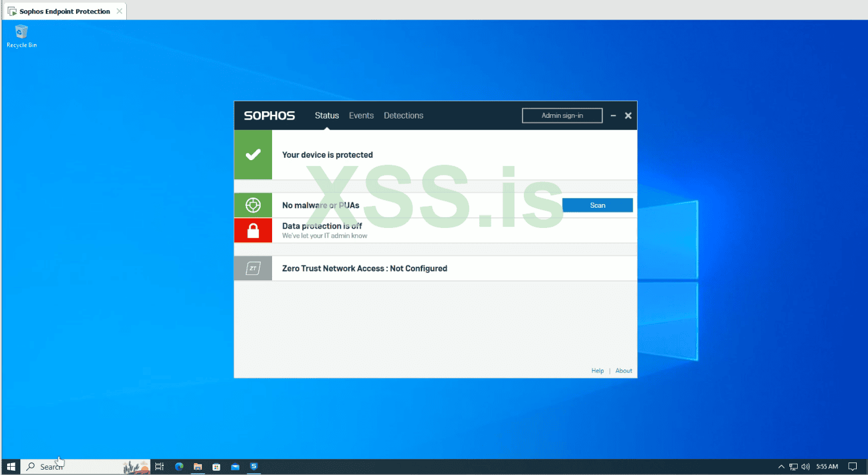Click the network icon in system tray
The width and height of the screenshot is (868, 475).
(794, 467)
